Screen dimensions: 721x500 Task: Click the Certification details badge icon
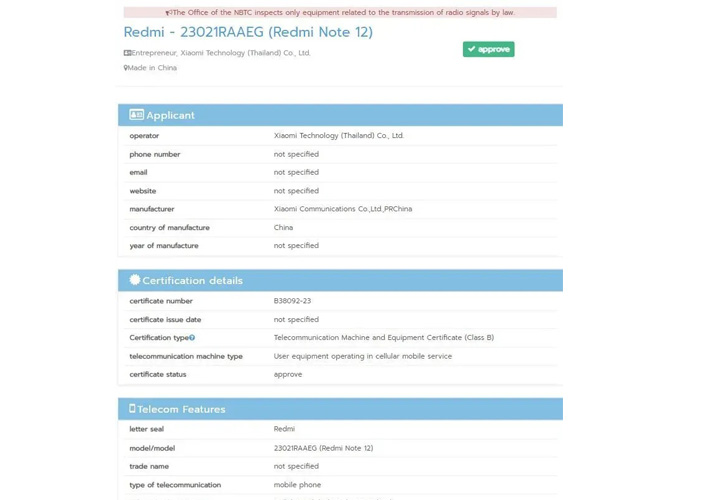point(135,280)
